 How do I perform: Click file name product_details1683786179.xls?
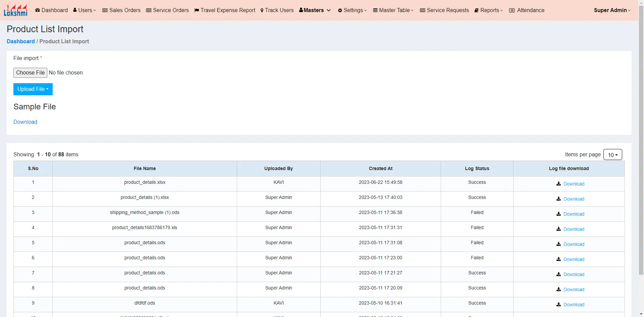pos(145,228)
